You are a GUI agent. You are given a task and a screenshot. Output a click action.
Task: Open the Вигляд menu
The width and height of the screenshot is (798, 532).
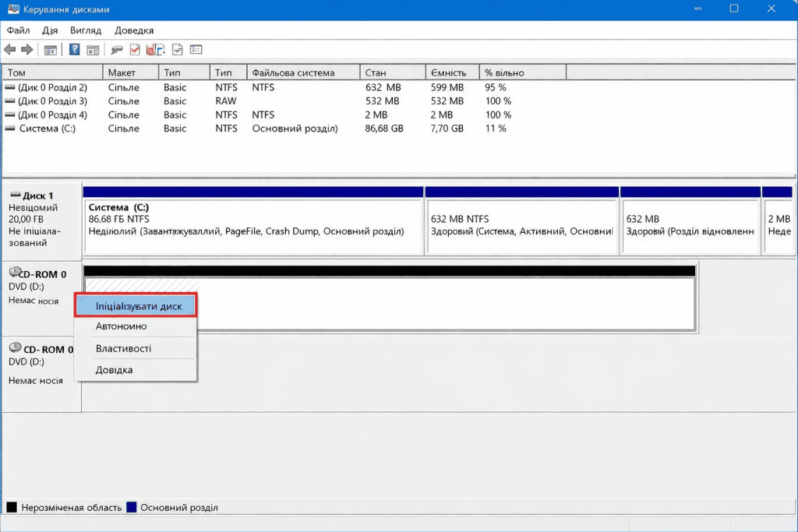[x=86, y=30]
